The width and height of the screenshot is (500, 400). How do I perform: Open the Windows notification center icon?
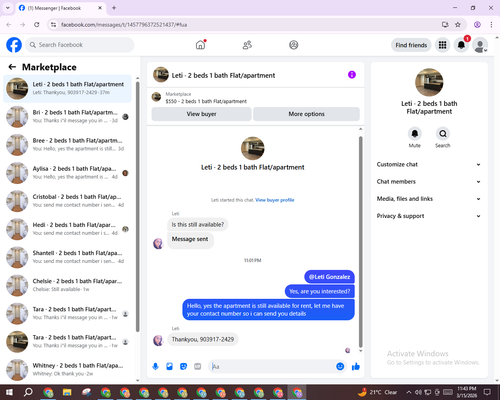(487, 392)
